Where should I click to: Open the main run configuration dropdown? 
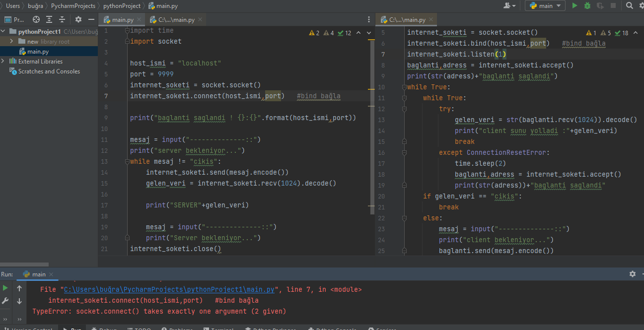coord(545,6)
